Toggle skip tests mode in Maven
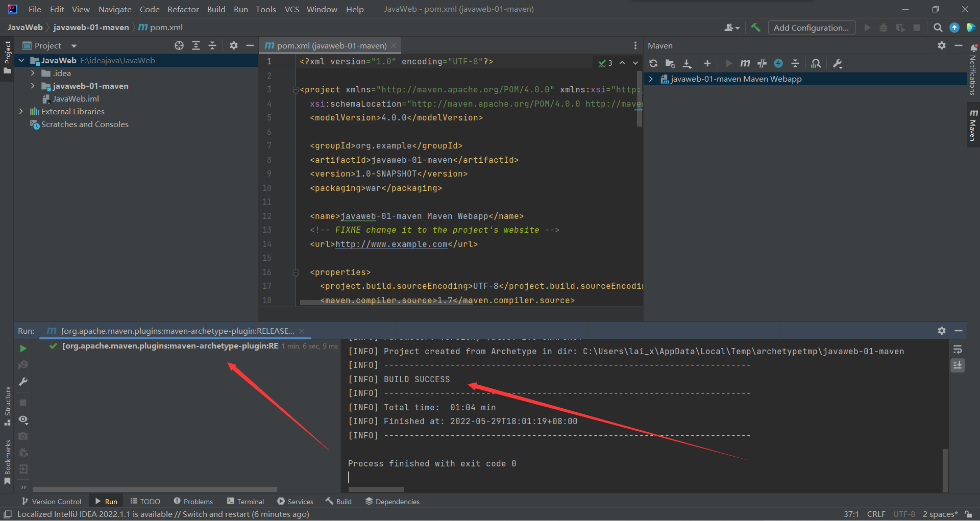980x521 pixels. click(778, 63)
